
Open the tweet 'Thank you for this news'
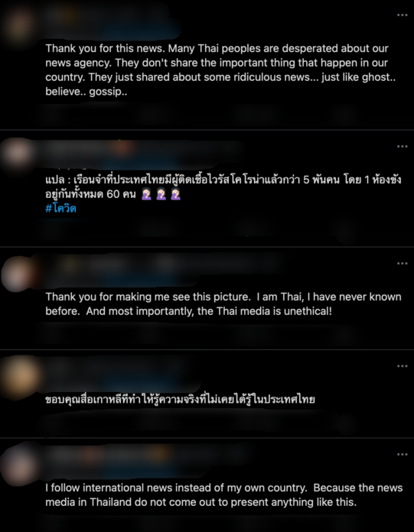[x=220, y=70]
